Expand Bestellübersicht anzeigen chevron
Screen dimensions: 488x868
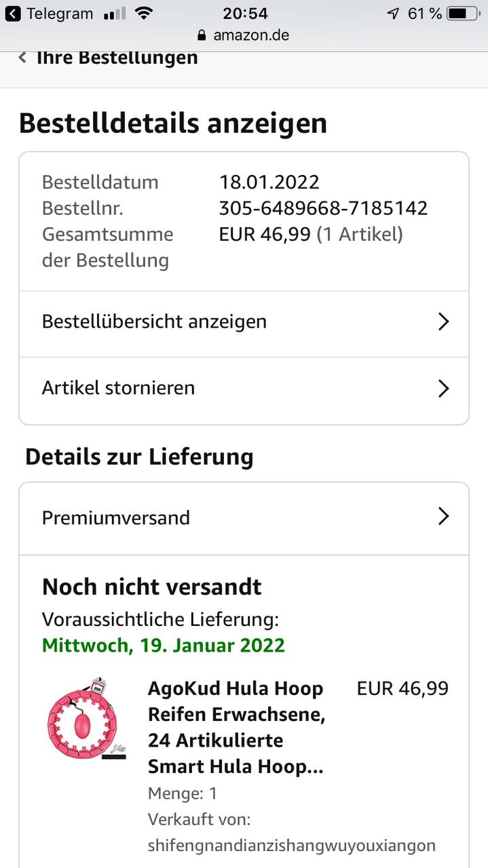click(443, 321)
